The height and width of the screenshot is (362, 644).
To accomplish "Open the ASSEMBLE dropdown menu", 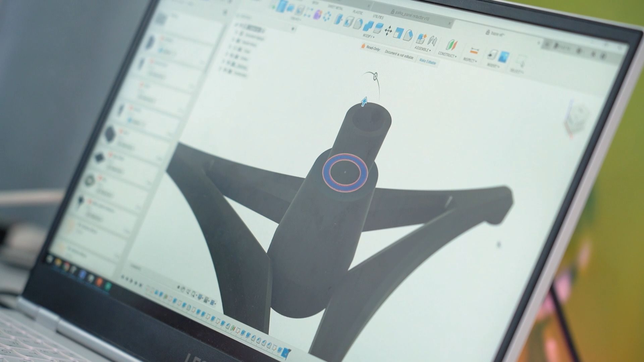I will [x=423, y=49].
